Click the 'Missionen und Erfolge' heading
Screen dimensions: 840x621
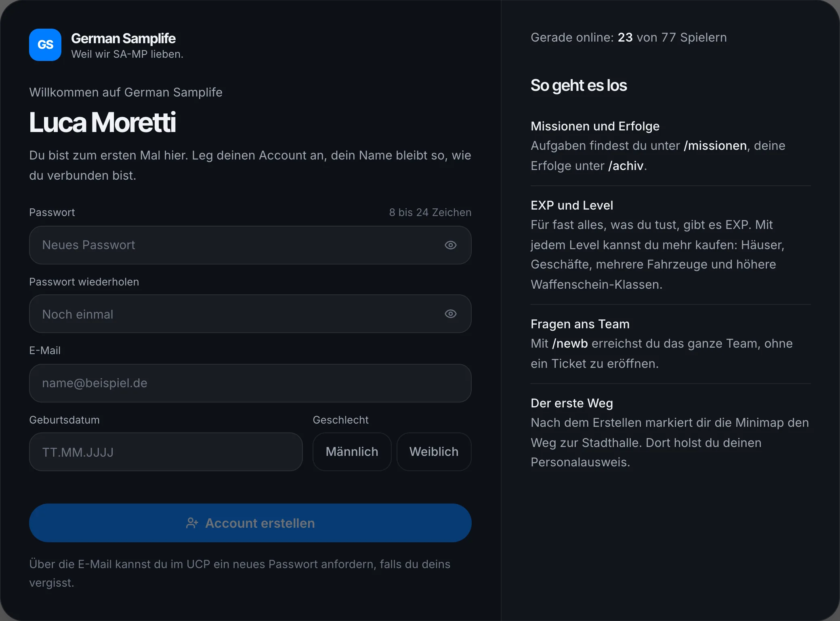[x=595, y=126]
